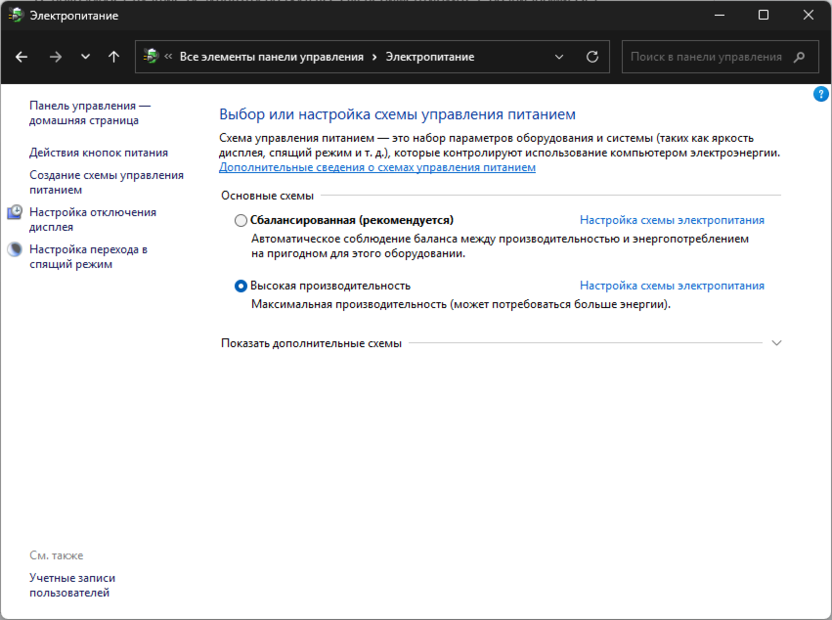Click the title bar battery icon

(x=16, y=15)
